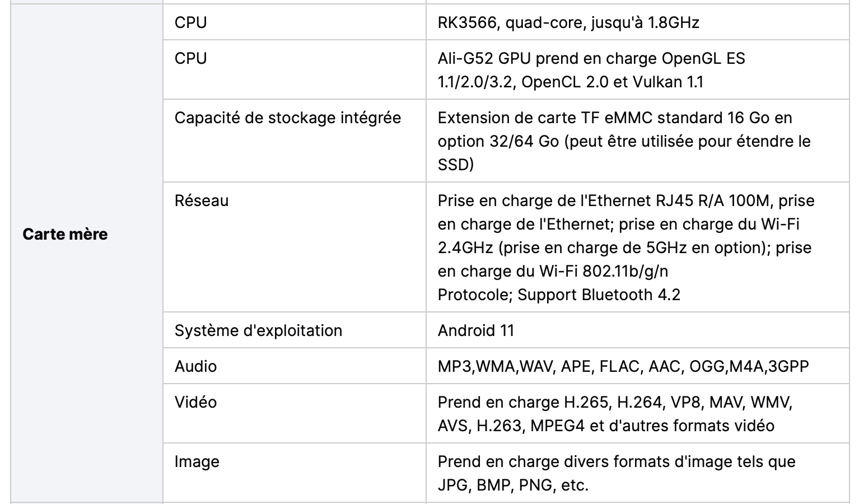Select the second CPU label cell
The height and width of the screenshot is (504, 859).
(x=295, y=69)
